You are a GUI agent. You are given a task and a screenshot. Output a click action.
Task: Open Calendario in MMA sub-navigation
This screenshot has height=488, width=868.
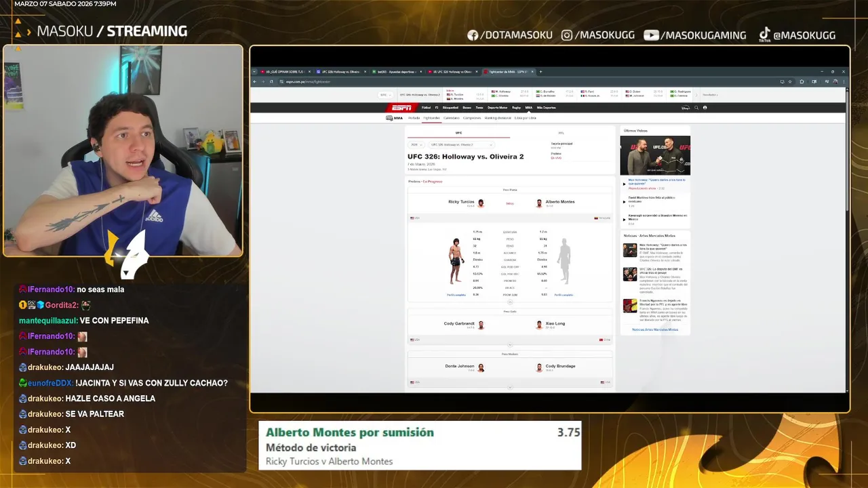coord(451,118)
